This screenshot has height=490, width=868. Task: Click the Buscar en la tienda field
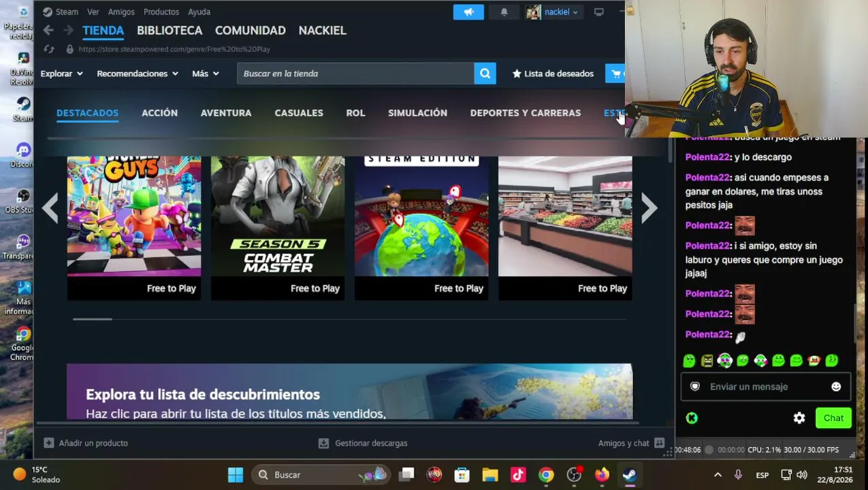[x=355, y=73]
